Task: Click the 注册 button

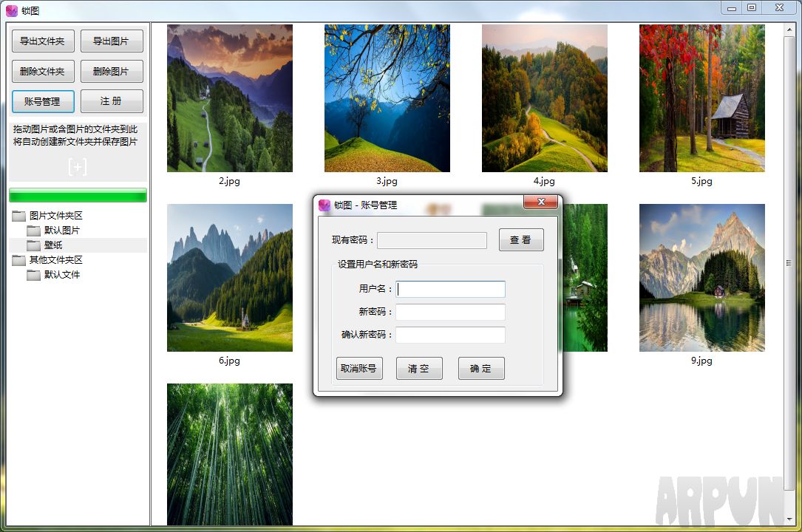Action: coord(112,101)
